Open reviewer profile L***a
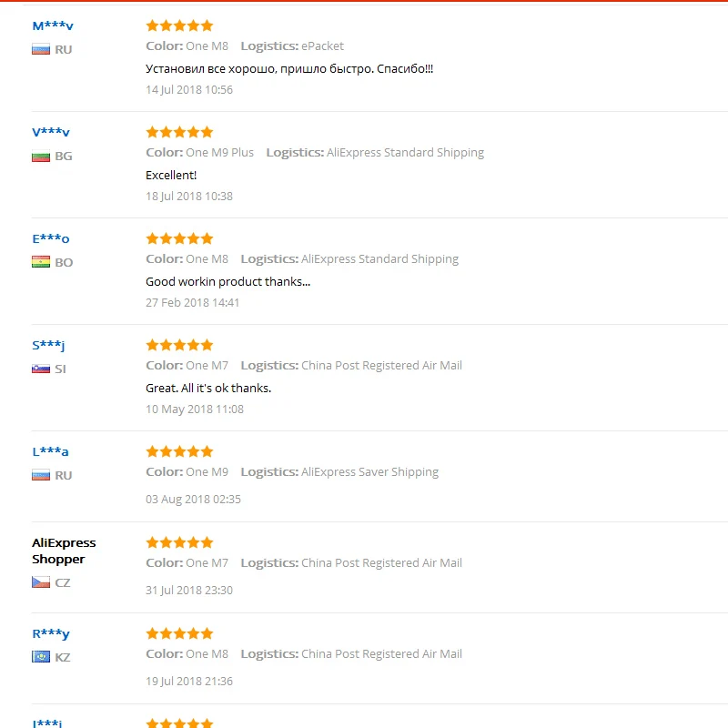This screenshot has height=728, width=728. (x=50, y=451)
